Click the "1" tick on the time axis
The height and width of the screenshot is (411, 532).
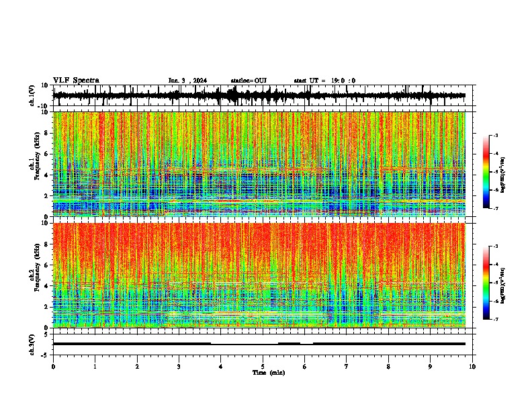pyautogui.click(x=95, y=367)
